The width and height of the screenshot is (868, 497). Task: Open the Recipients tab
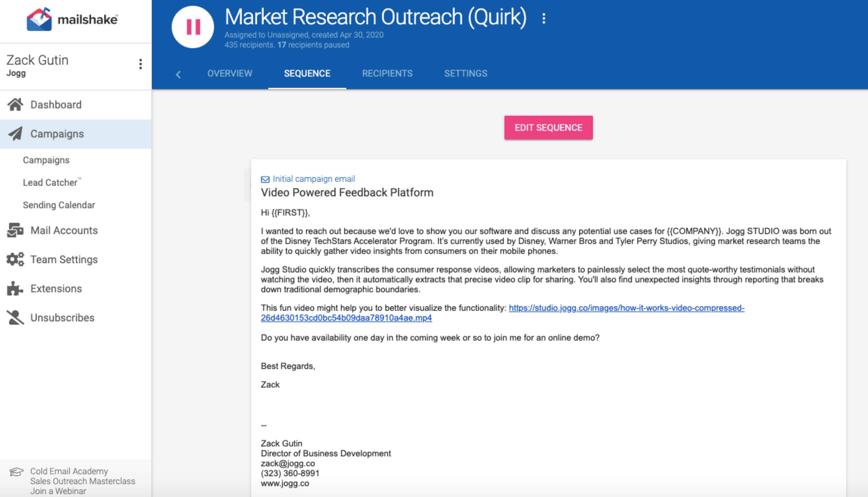click(387, 73)
